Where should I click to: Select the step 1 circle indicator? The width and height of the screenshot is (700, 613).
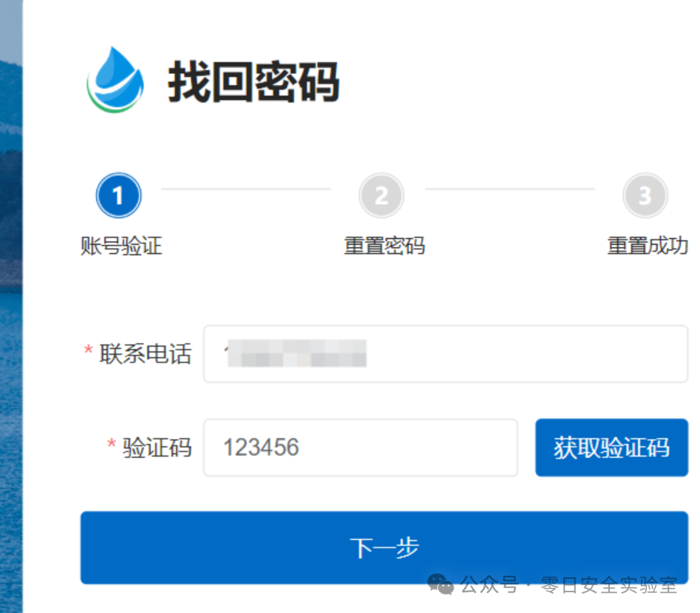pos(118,195)
